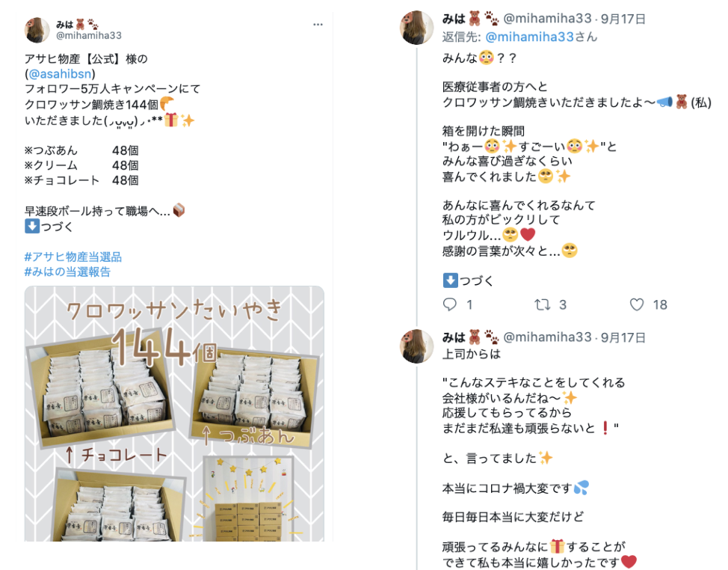Image resolution: width=728 pixels, height=570 pixels.
Task: Click みは display name in second reply
Action: 454,337
